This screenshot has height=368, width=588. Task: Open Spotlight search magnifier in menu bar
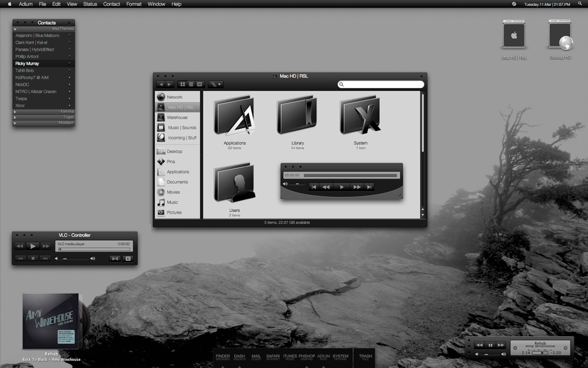[580, 4]
